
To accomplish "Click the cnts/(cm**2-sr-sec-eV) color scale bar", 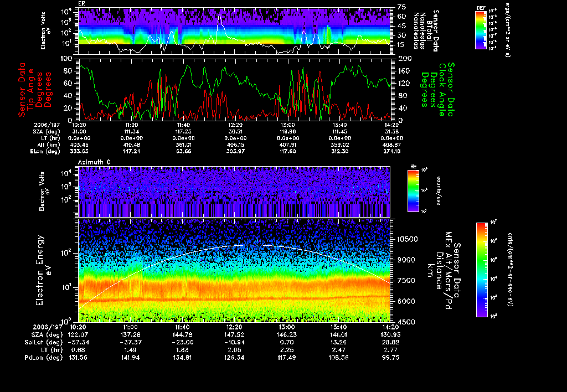I will pos(482,270).
